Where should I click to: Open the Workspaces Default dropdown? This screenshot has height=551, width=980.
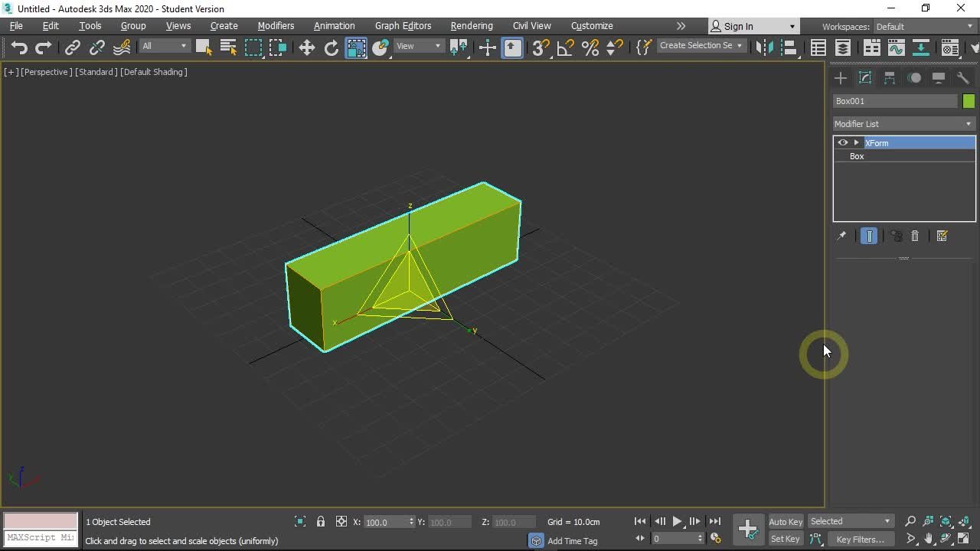point(925,27)
